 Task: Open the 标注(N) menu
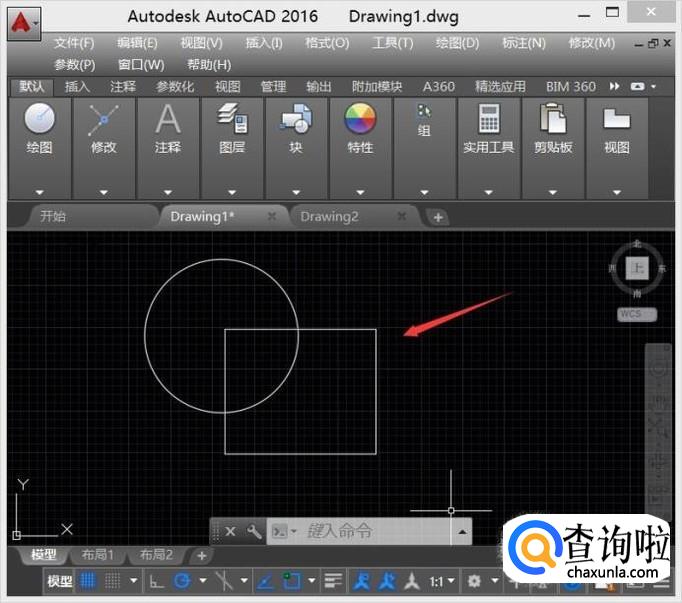tap(524, 43)
